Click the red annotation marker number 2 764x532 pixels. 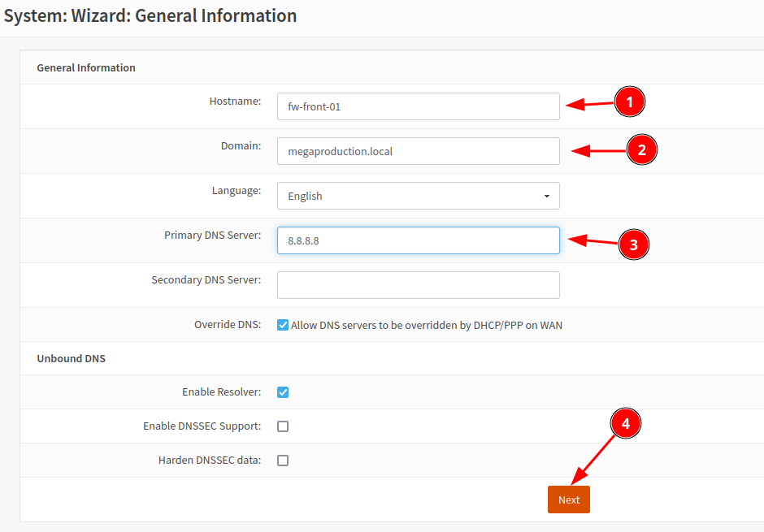[641, 149]
